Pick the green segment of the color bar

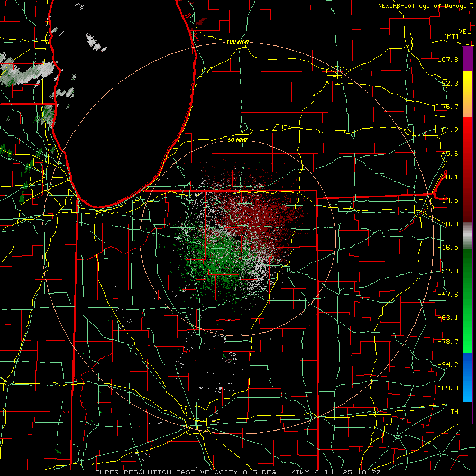coord(467,300)
